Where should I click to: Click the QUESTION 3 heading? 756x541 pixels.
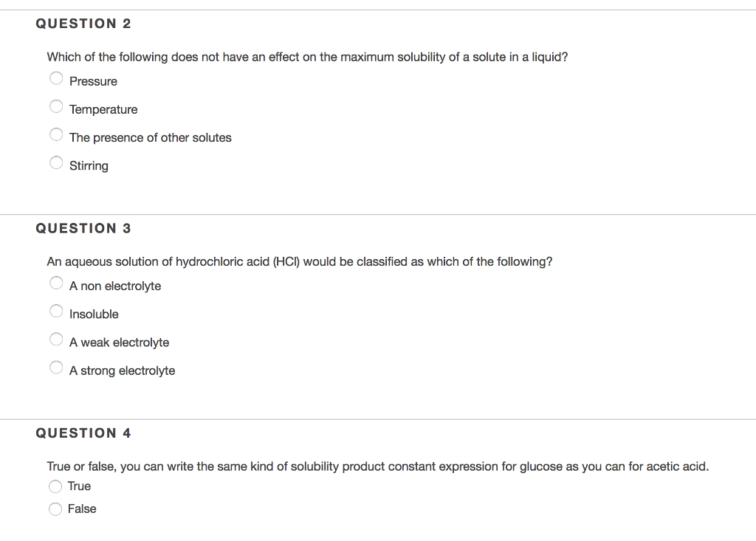coord(83,228)
